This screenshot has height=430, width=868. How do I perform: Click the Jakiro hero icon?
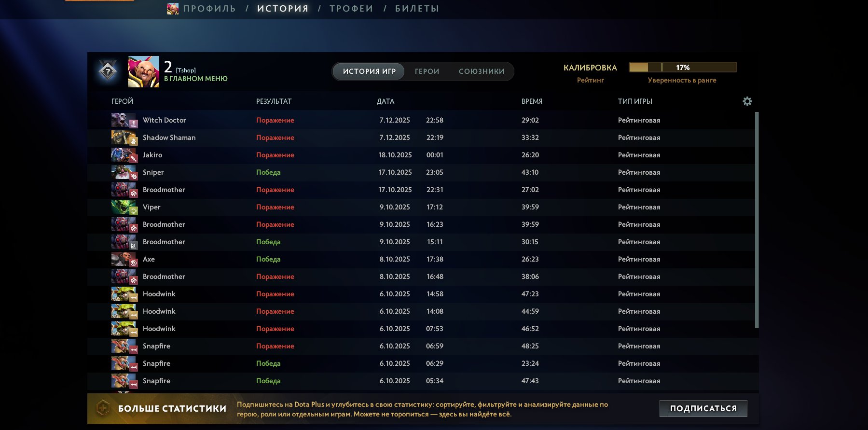[x=124, y=155]
